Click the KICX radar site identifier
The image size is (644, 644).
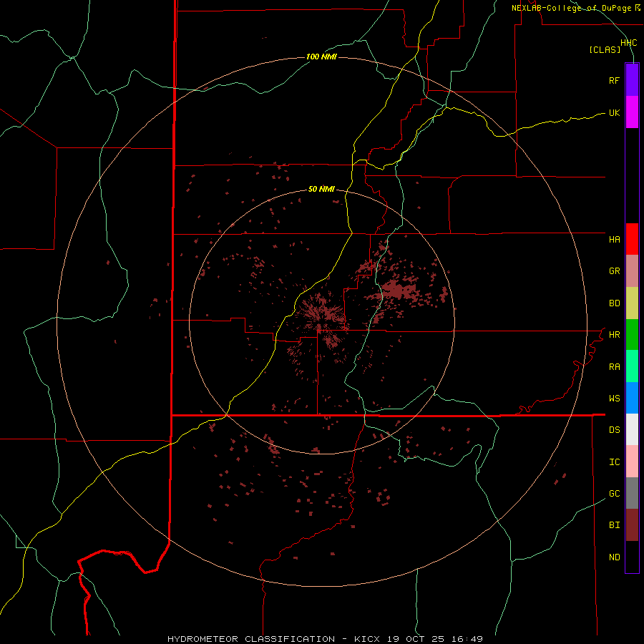[367, 639]
